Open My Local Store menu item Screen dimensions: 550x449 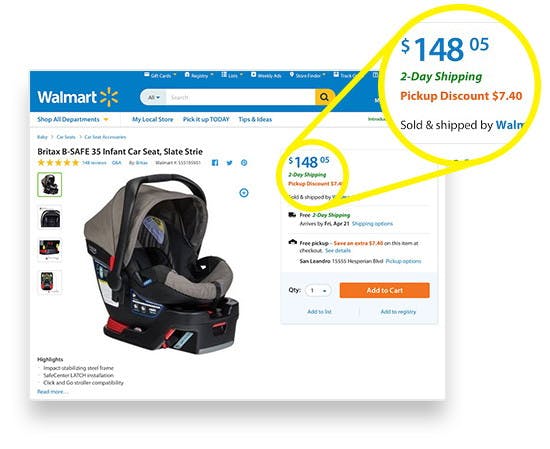coord(153,120)
